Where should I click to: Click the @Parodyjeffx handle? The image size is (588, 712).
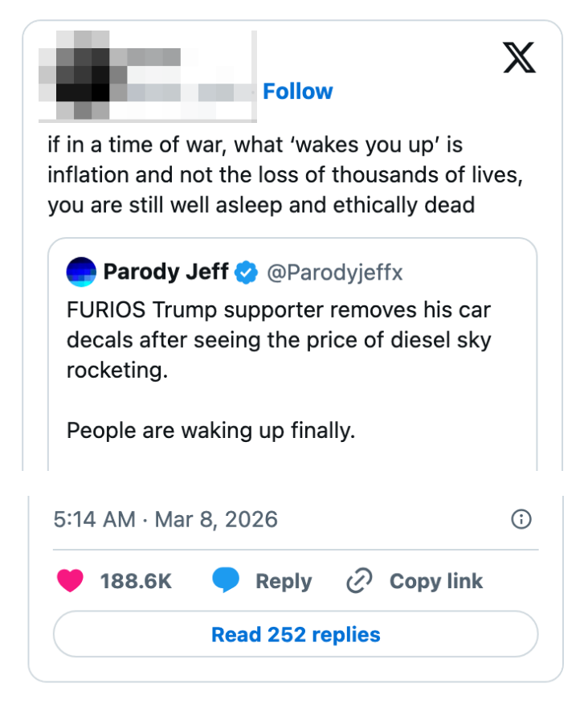coord(334,273)
